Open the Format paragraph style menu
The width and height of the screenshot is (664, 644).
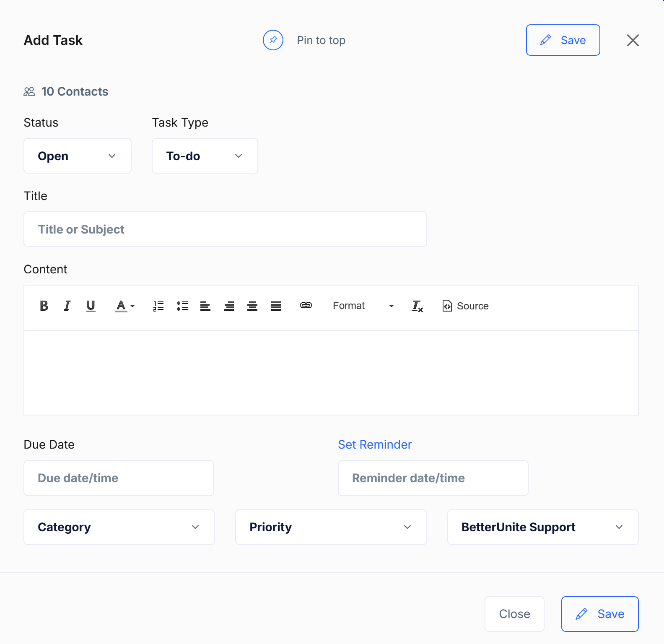tap(363, 306)
